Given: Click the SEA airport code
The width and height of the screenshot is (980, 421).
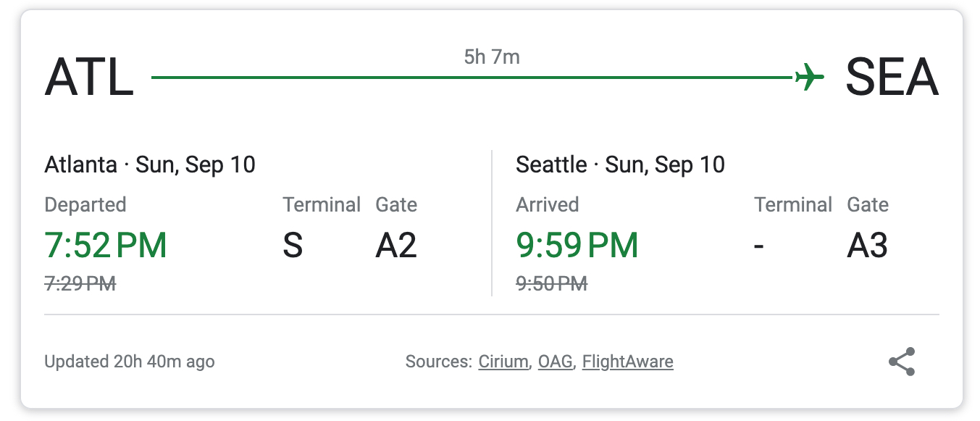Looking at the screenshot, I should click(892, 77).
